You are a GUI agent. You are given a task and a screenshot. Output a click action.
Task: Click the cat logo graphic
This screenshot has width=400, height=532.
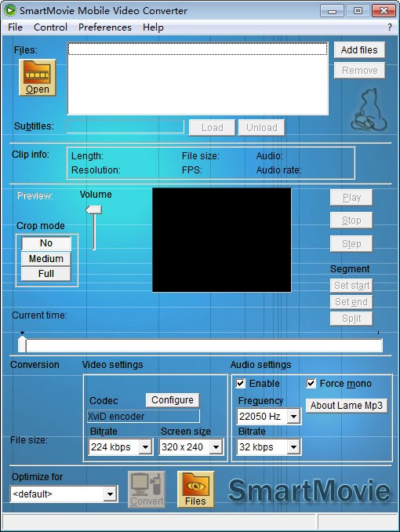(x=369, y=109)
